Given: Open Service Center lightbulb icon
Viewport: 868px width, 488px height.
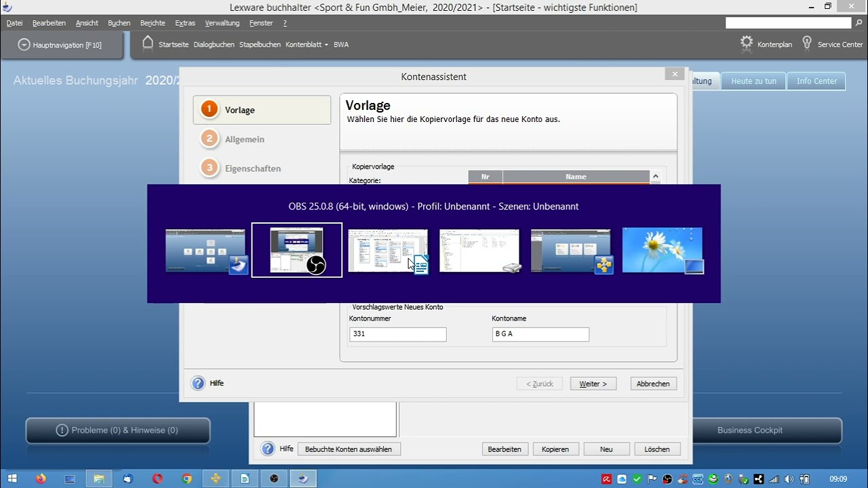Looking at the screenshot, I should click(x=807, y=43).
